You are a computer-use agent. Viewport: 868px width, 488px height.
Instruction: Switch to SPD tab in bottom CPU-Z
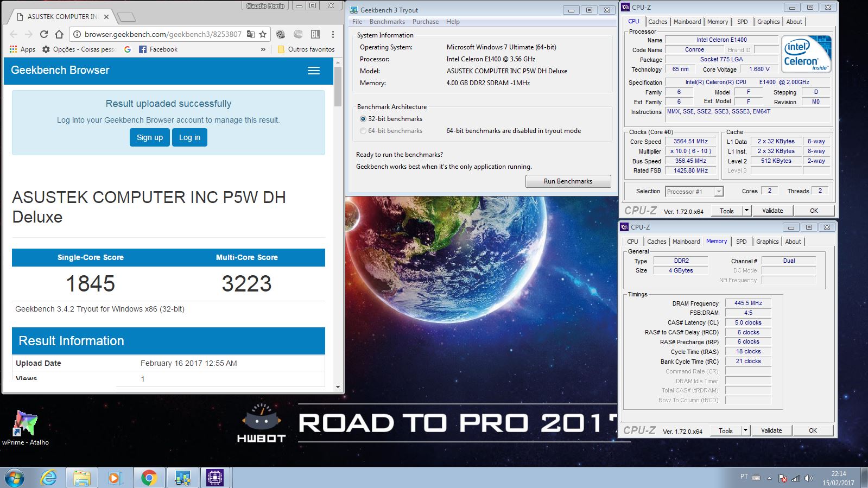pos(742,242)
